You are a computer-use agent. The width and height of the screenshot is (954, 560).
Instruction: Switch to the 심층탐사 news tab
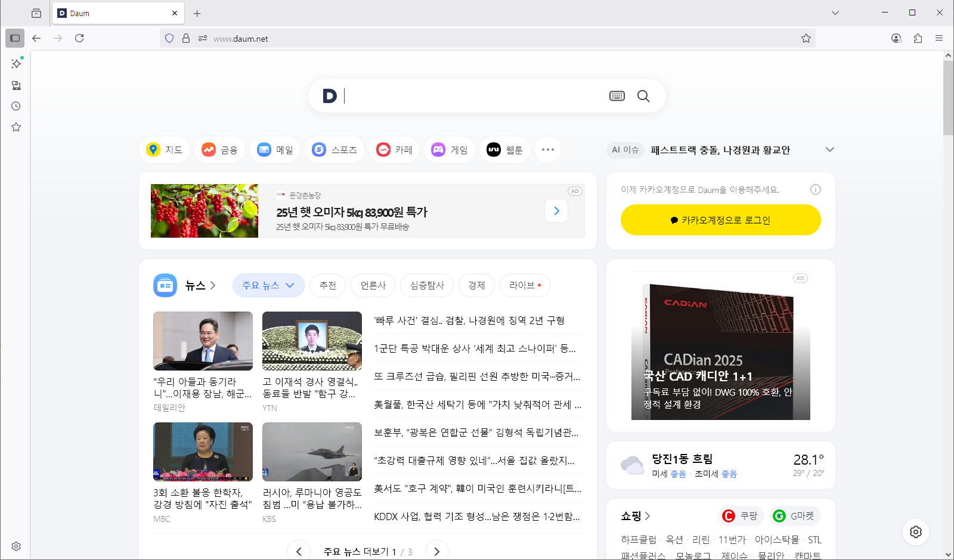click(x=426, y=285)
